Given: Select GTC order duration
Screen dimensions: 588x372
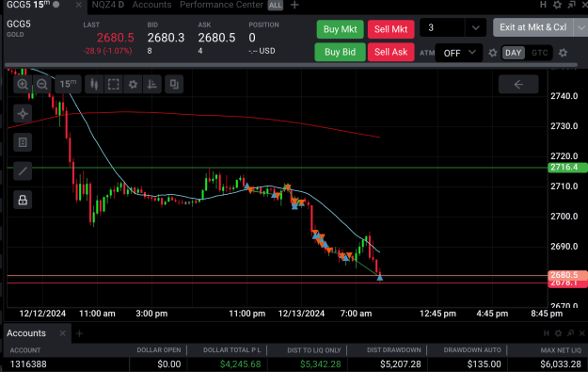Looking at the screenshot, I should 540,53.
